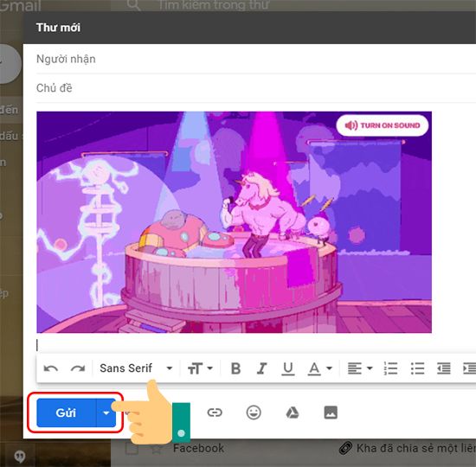Click the Gửi send button

[x=66, y=413]
